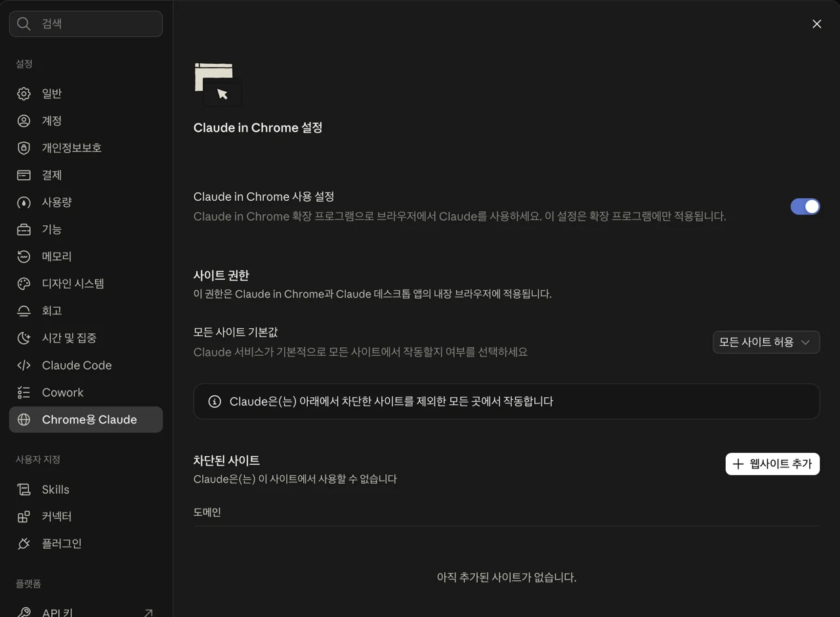Click the connector icon beside 커넥터
Screen dimensions: 840x617
point(24,517)
